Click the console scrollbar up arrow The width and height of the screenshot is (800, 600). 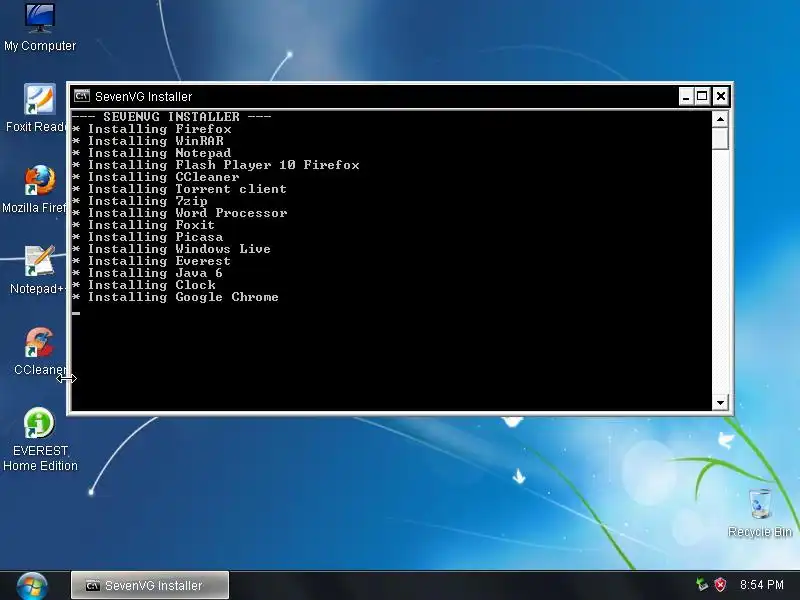(720, 119)
